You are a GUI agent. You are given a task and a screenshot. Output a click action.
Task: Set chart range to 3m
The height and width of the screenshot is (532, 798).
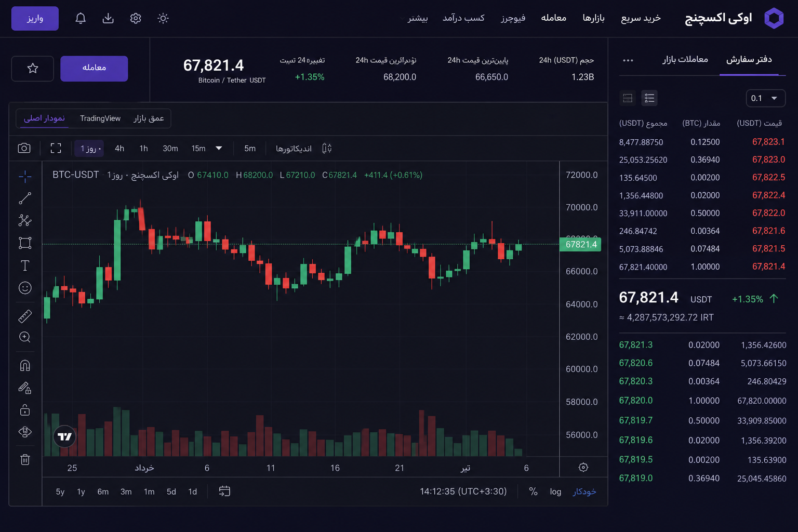126,491
